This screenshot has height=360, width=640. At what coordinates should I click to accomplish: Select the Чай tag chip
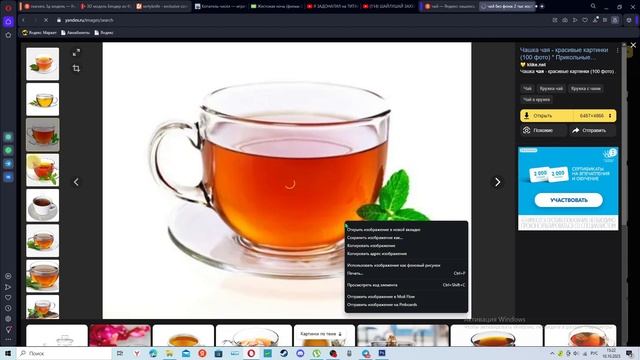(527, 89)
